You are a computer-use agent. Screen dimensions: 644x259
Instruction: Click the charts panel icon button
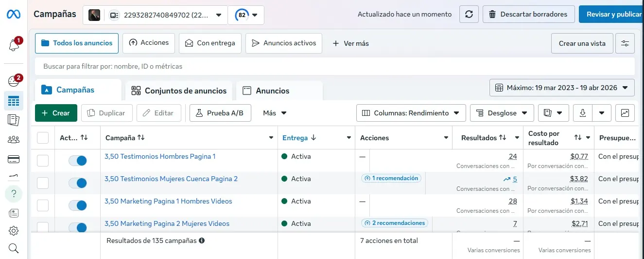625,113
